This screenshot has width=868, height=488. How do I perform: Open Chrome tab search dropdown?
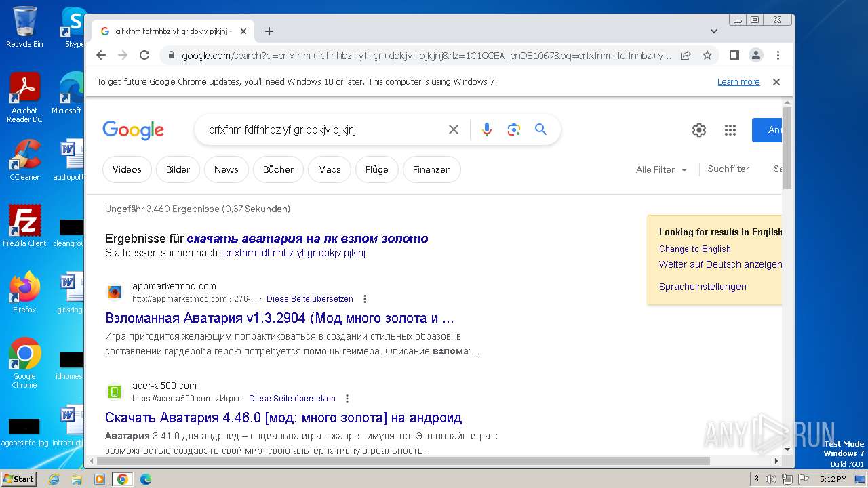point(713,31)
